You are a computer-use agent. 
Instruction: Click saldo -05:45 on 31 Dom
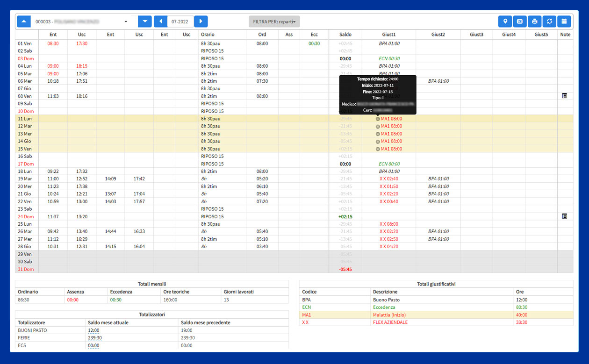click(x=345, y=269)
